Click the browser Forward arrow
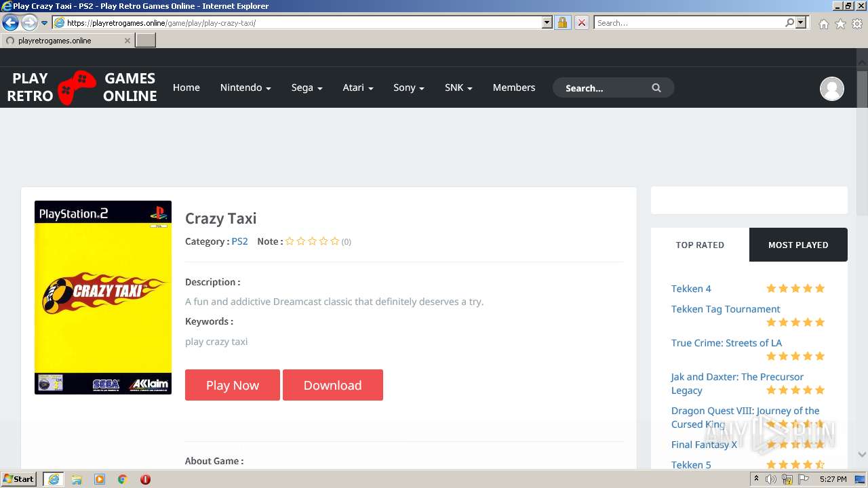Image resolution: width=868 pixels, height=488 pixels. pyautogui.click(x=29, y=23)
